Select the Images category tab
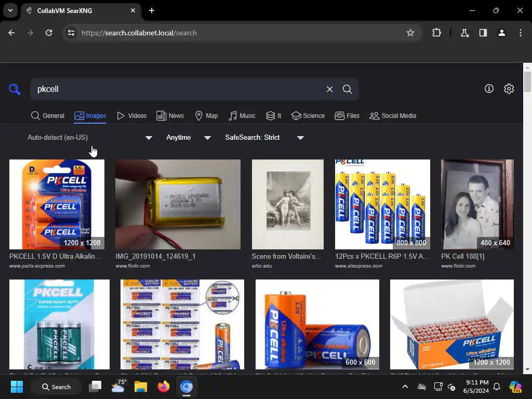 [90, 116]
